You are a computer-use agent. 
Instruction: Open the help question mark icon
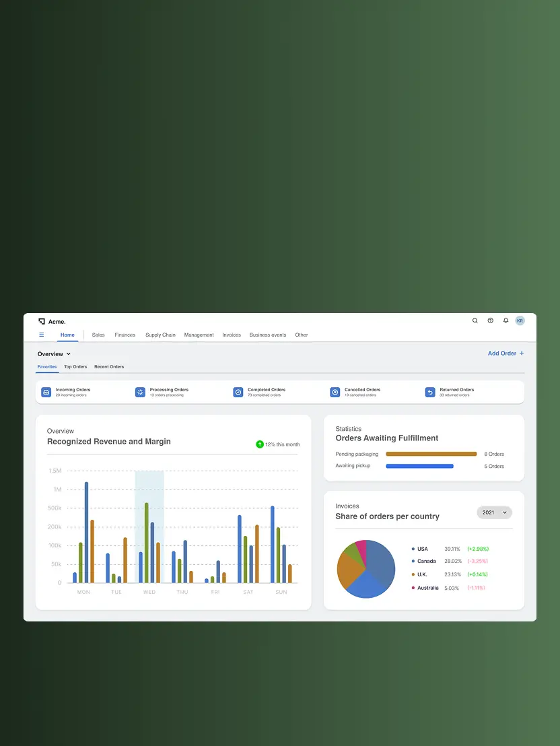tap(491, 320)
